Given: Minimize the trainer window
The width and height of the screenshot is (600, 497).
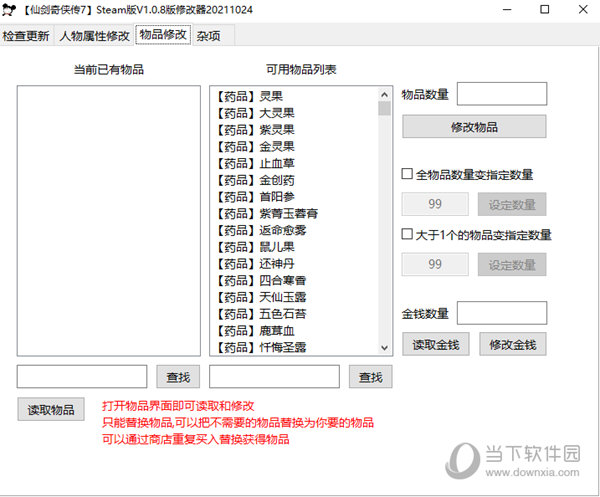Looking at the screenshot, I should click(x=507, y=10).
